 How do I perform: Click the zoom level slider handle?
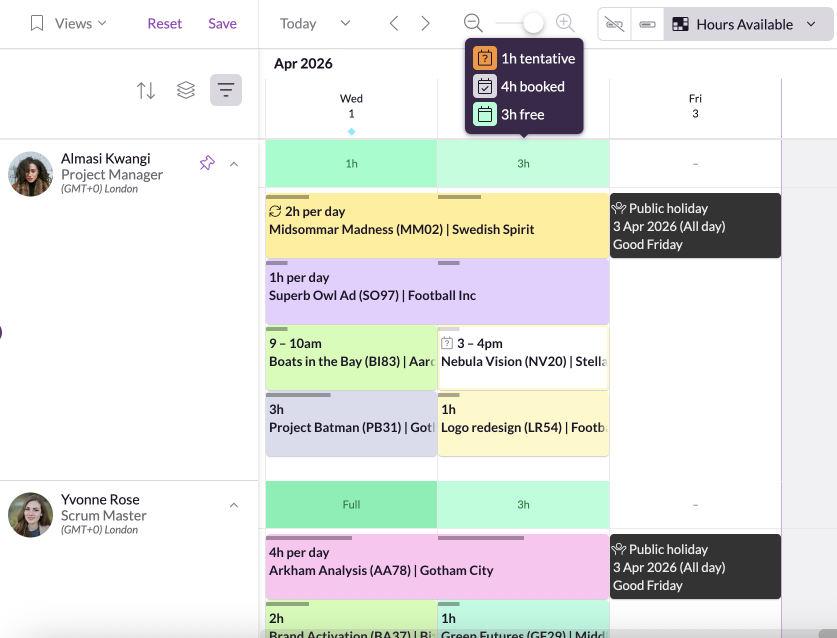534,23
